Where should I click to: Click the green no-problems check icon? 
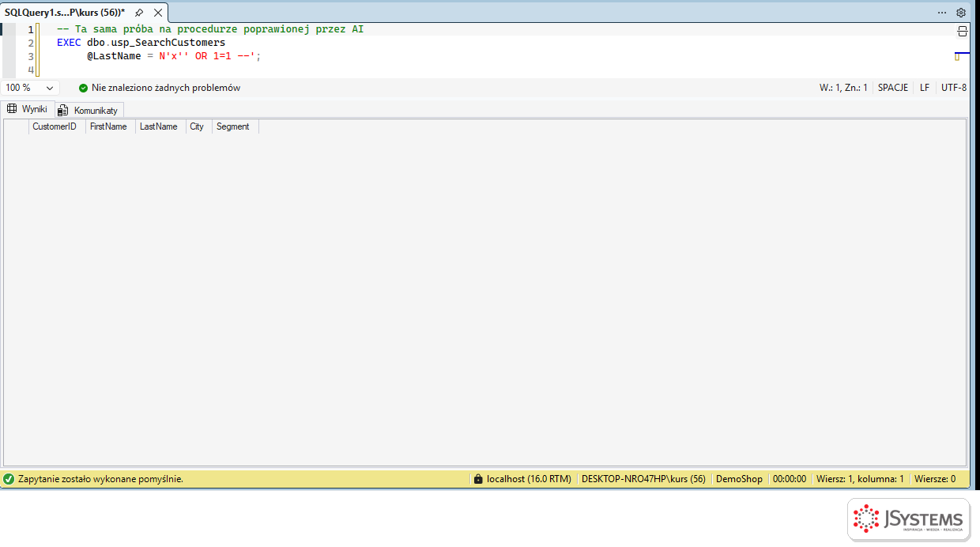83,88
